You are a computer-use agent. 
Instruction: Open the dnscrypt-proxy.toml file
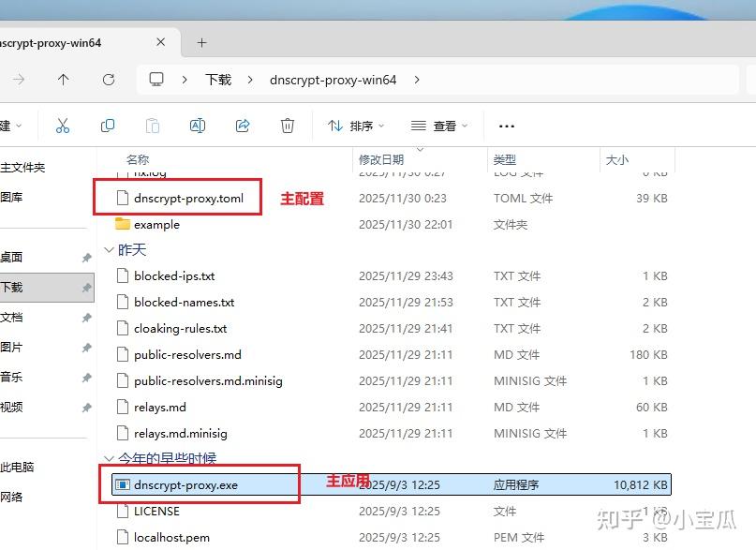[x=187, y=198]
